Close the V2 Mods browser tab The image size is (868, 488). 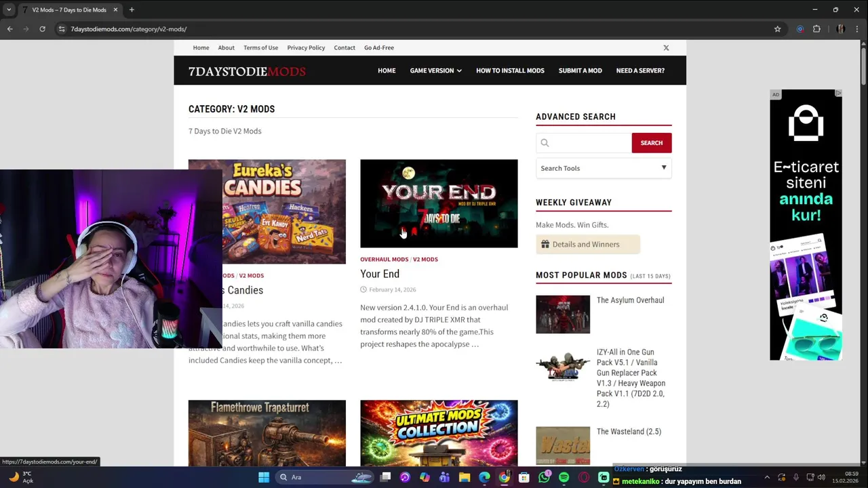point(115,9)
